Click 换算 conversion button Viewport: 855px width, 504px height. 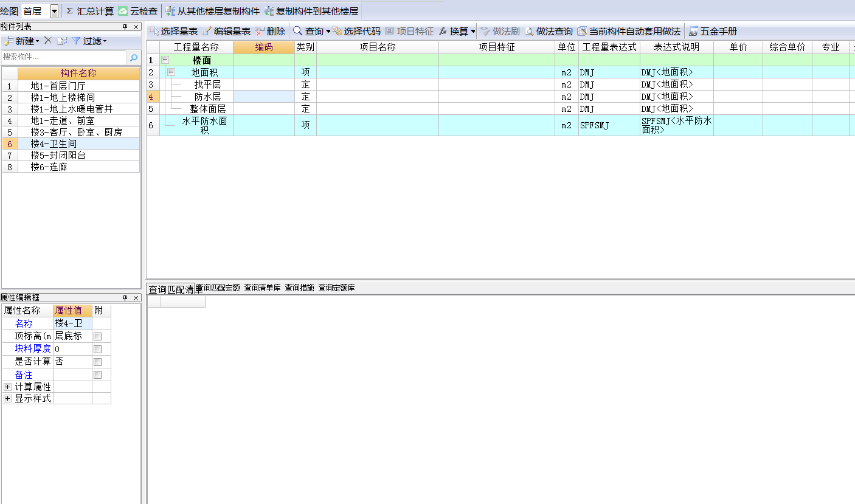[x=454, y=31]
